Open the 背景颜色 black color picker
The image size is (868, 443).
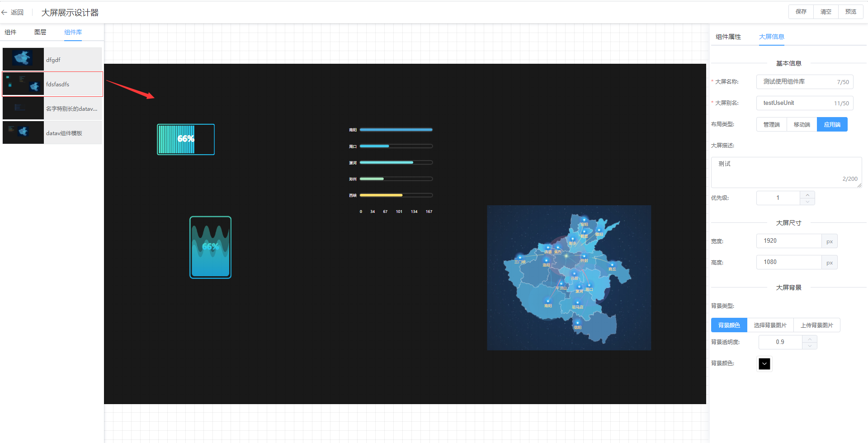coord(764,364)
